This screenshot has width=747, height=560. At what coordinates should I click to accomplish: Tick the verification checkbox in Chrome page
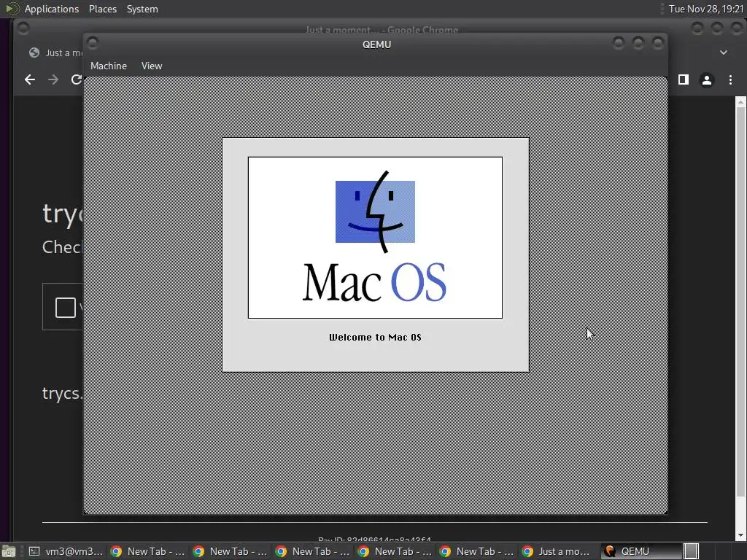point(65,307)
